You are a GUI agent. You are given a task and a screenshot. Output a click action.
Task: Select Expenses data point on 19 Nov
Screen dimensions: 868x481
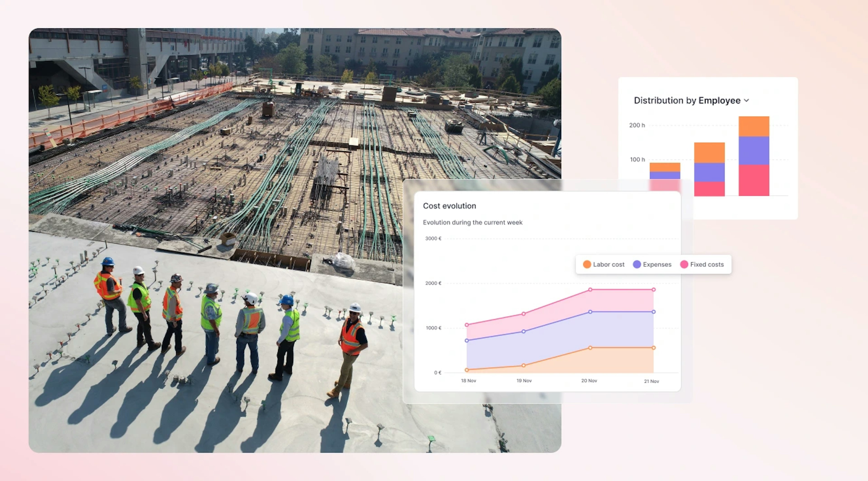click(x=524, y=331)
